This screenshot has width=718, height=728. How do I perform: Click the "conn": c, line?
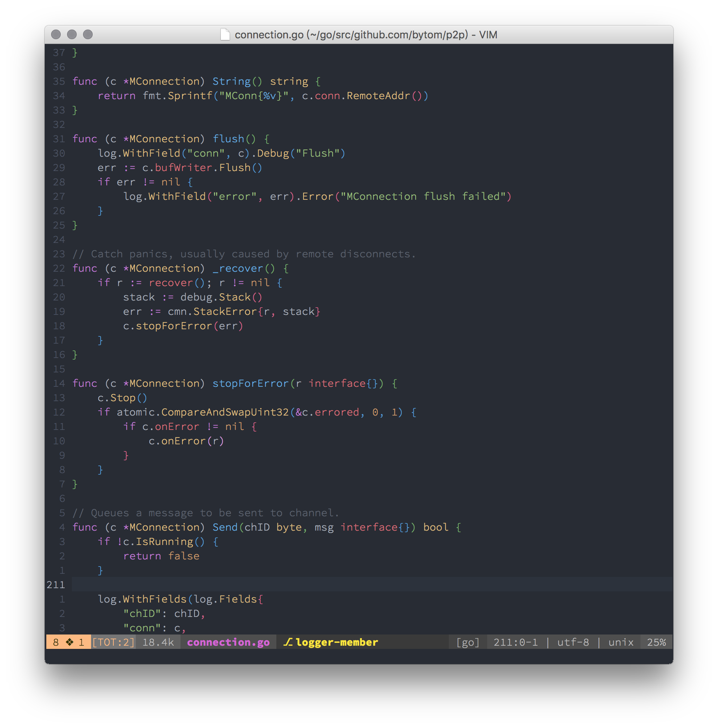[x=154, y=628]
